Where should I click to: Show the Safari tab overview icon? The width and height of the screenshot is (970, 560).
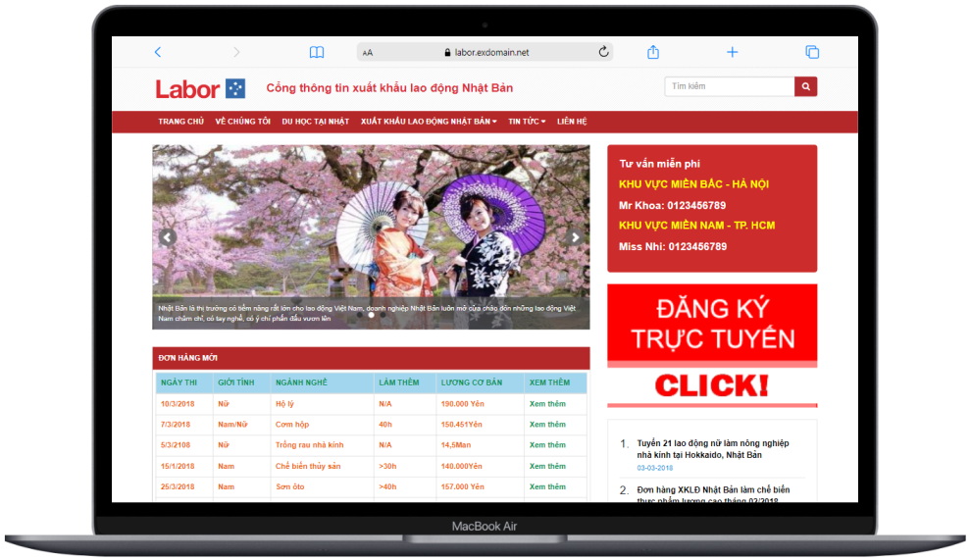tap(812, 52)
